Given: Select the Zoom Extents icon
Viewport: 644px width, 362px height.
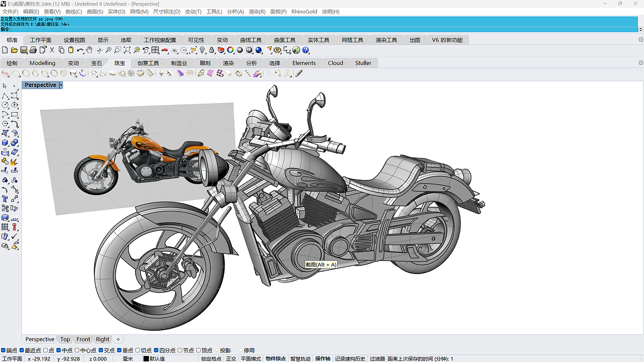Looking at the screenshot, I should pos(127,50).
